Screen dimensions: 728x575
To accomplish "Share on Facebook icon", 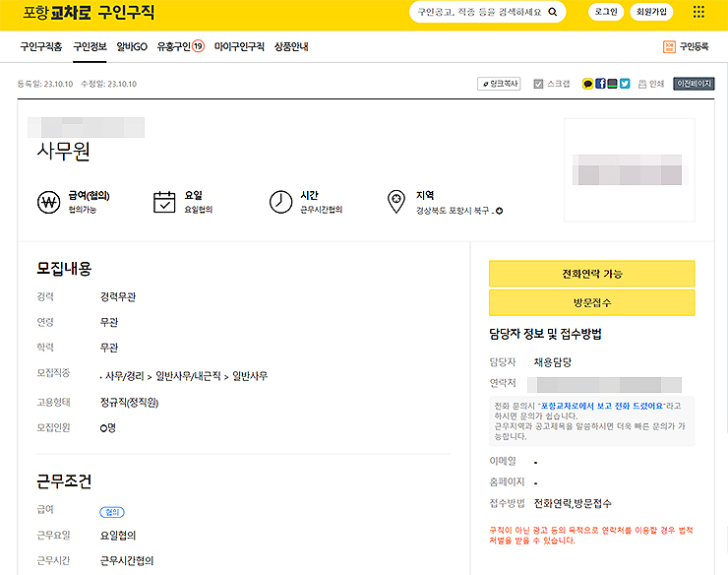I will click(x=600, y=84).
